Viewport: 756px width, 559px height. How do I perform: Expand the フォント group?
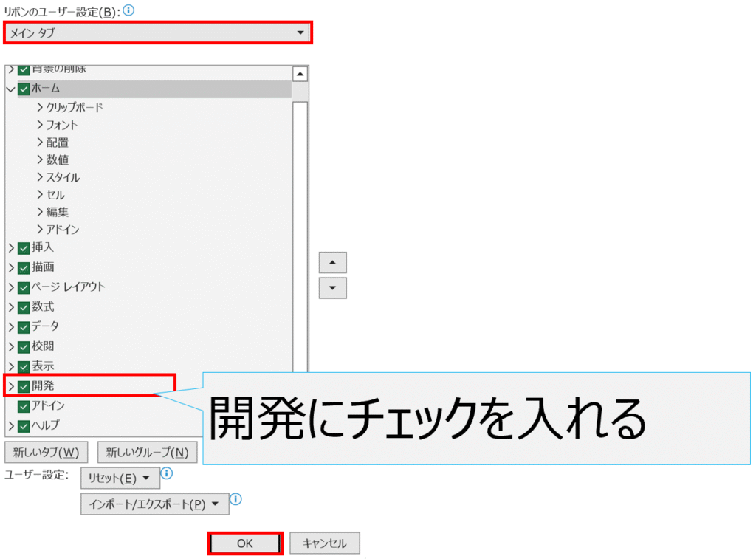coord(40,126)
